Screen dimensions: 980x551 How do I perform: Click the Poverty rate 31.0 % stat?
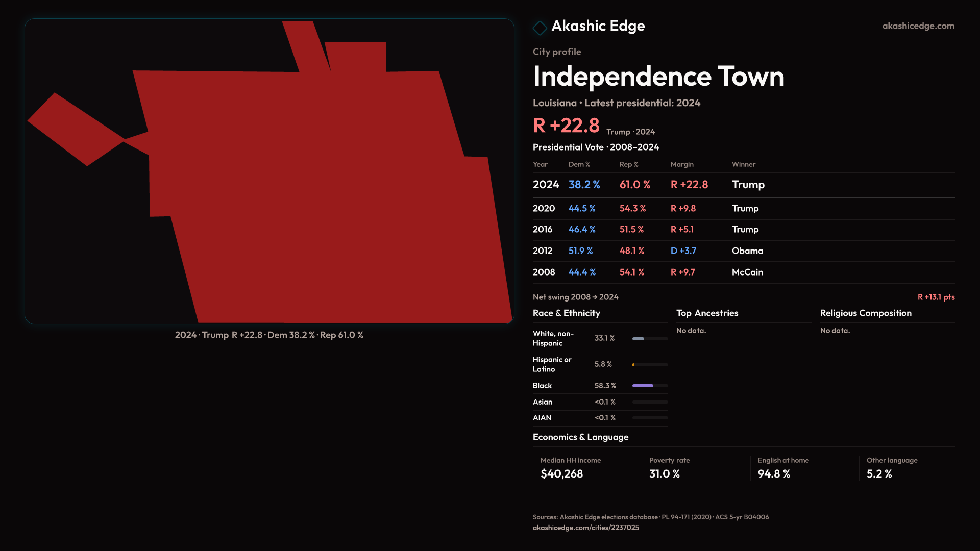(x=664, y=474)
